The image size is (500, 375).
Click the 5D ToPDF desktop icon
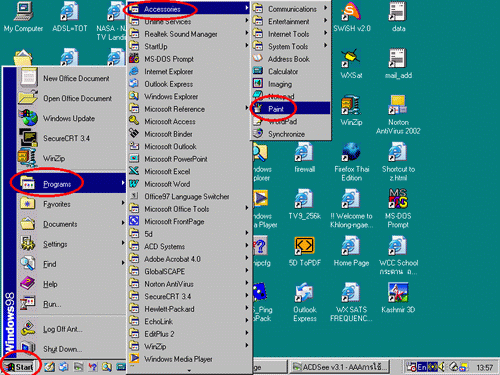coord(304,251)
